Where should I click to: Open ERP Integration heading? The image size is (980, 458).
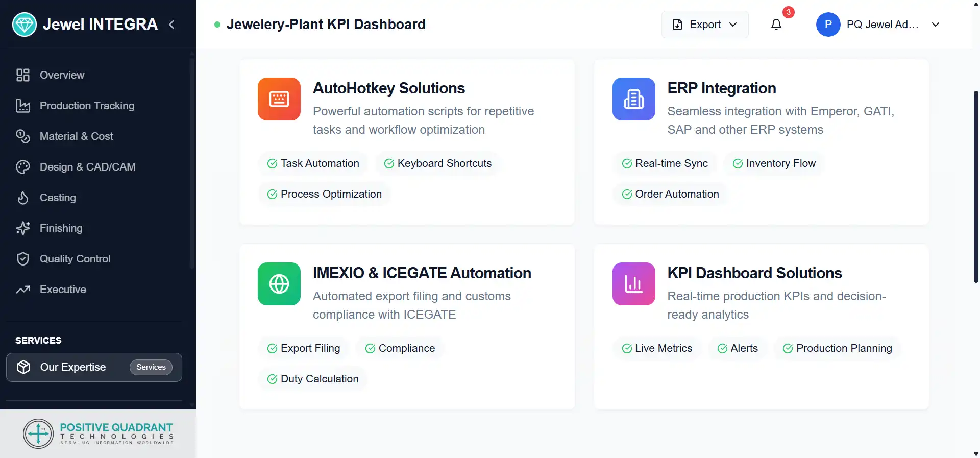tap(722, 88)
